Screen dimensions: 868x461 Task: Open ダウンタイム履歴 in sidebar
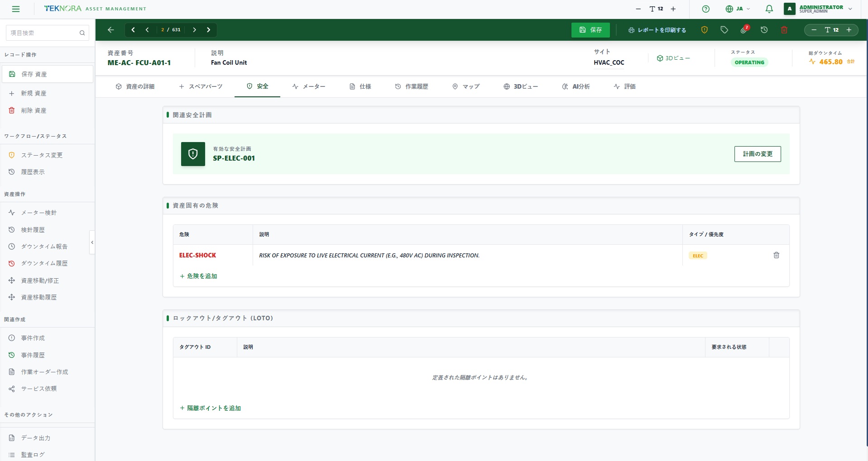pos(47,263)
